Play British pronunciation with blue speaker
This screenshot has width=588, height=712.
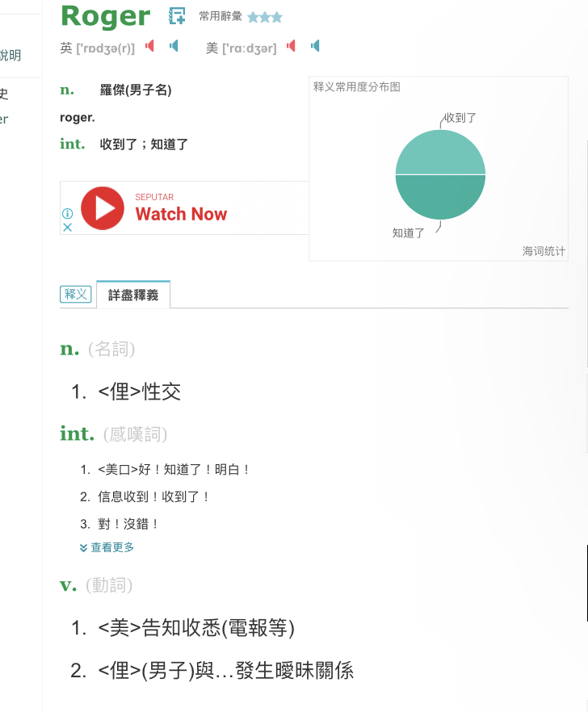click(174, 46)
